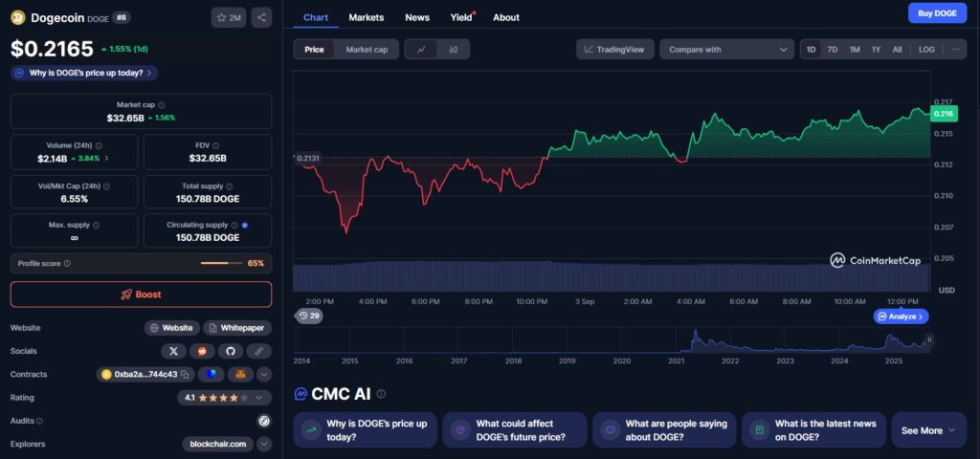
Task: Select Market cap chart toggle
Action: coord(367,50)
